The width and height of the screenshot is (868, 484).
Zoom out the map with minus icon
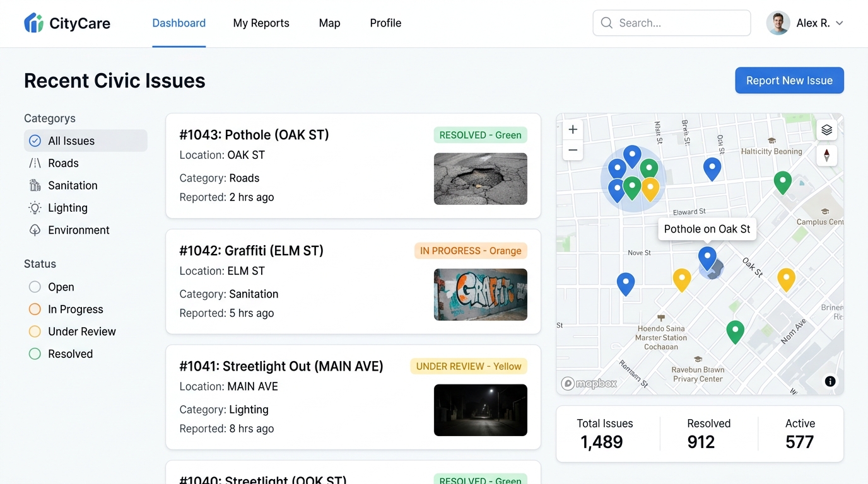click(x=573, y=150)
